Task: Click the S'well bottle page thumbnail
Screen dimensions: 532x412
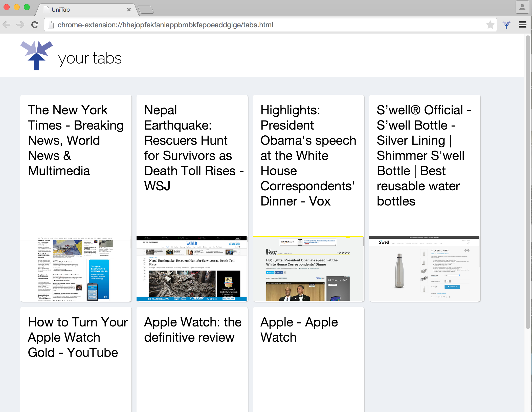Action: pyautogui.click(x=425, y=269)
